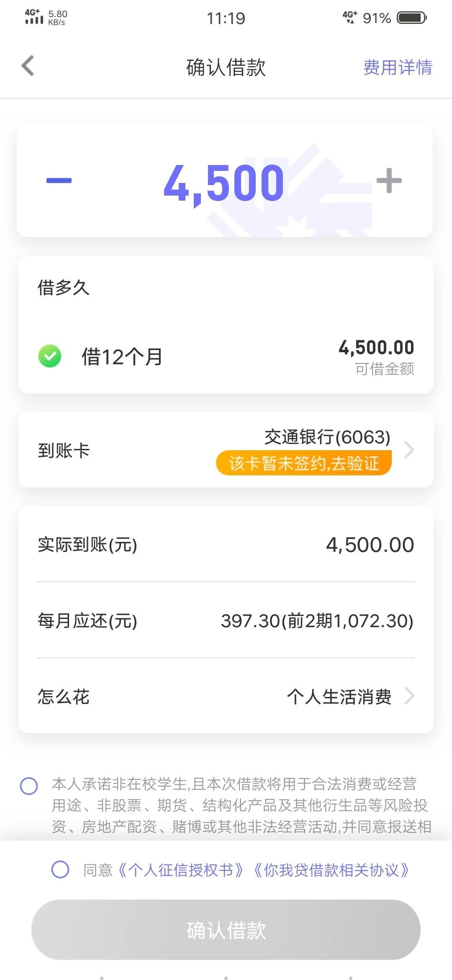
Task: Expand 怎么花 loan purpose chevron
Action: point(409,696)
